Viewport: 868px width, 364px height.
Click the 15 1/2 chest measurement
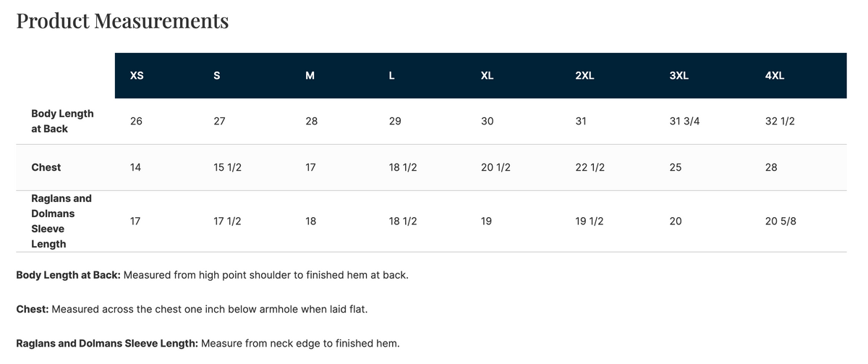[x=227, y=167]
